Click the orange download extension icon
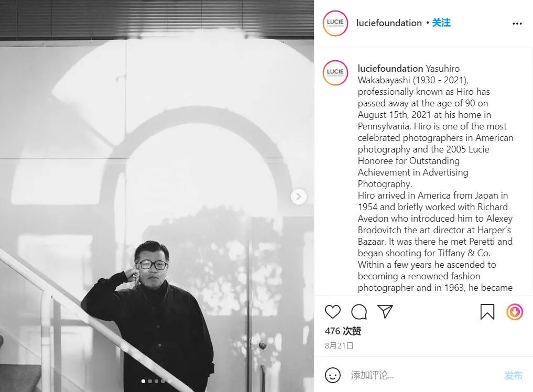533x392 pixels. point(515,312)
